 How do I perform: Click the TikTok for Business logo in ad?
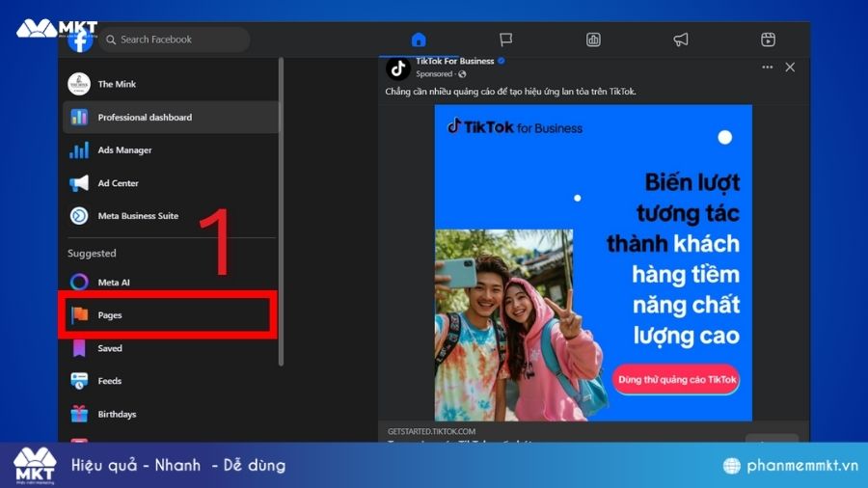pyautogui.click(x=515, y=127)
